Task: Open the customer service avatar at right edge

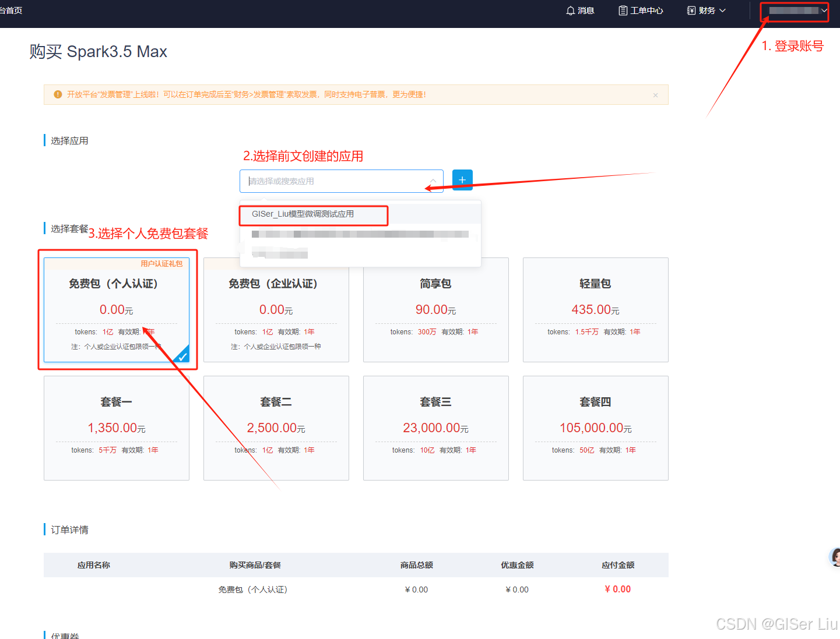Action: [835, 557]
